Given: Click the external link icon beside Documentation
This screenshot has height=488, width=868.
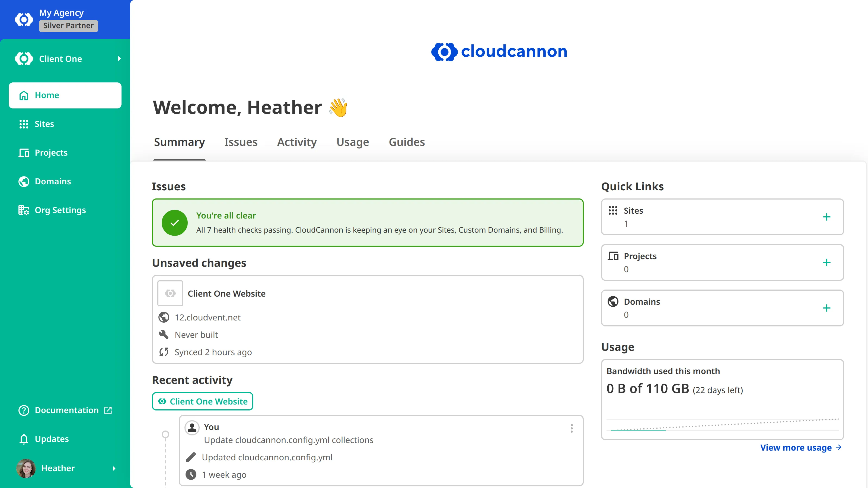Looking at the screenshot, I should [x=108, y=410].
